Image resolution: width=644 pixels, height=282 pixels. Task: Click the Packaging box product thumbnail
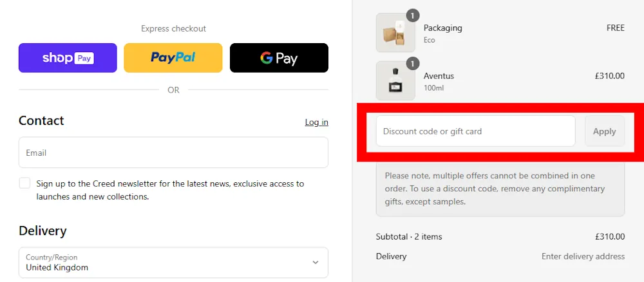[x=395, y=33]
